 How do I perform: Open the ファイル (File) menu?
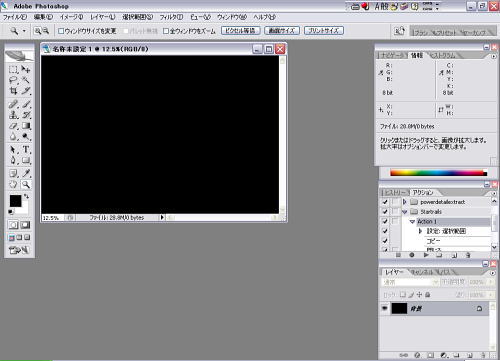pyautogui.click(x=15, y=17)
